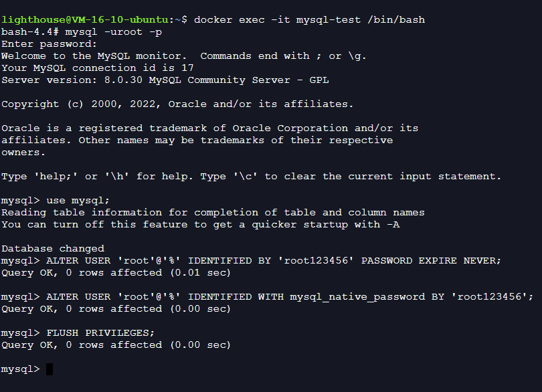
Task: Click the last 'Query OK' line after FLUSH
Action: pos(116,345)
